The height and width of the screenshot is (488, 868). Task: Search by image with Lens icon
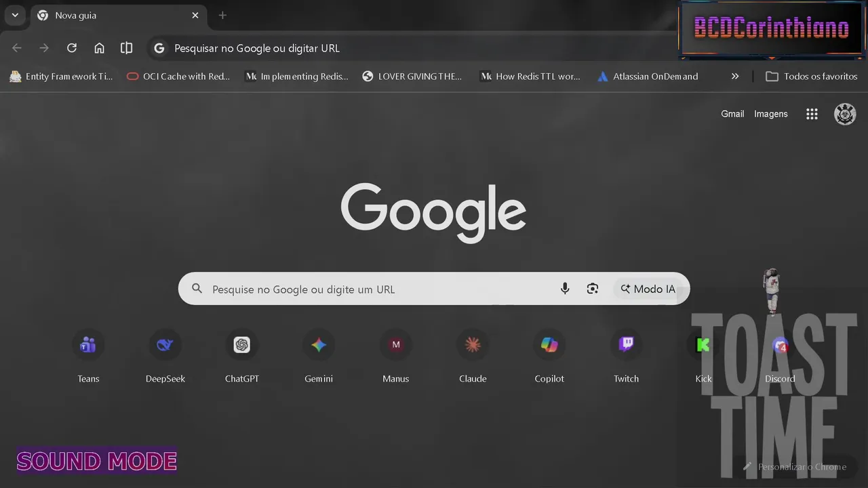tap(593, 289)
